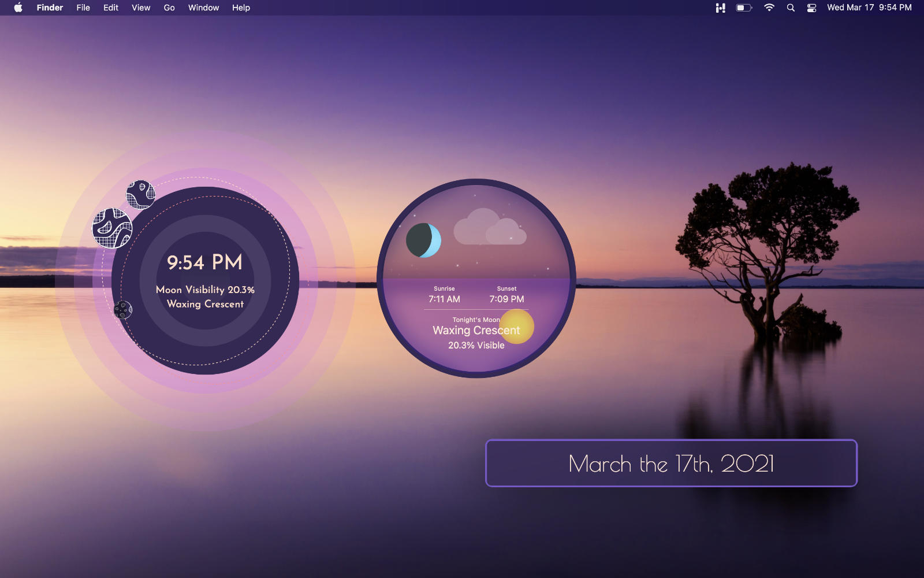Open the Edit menu
The width and height of the screenshot is (924, 578).
111,8
